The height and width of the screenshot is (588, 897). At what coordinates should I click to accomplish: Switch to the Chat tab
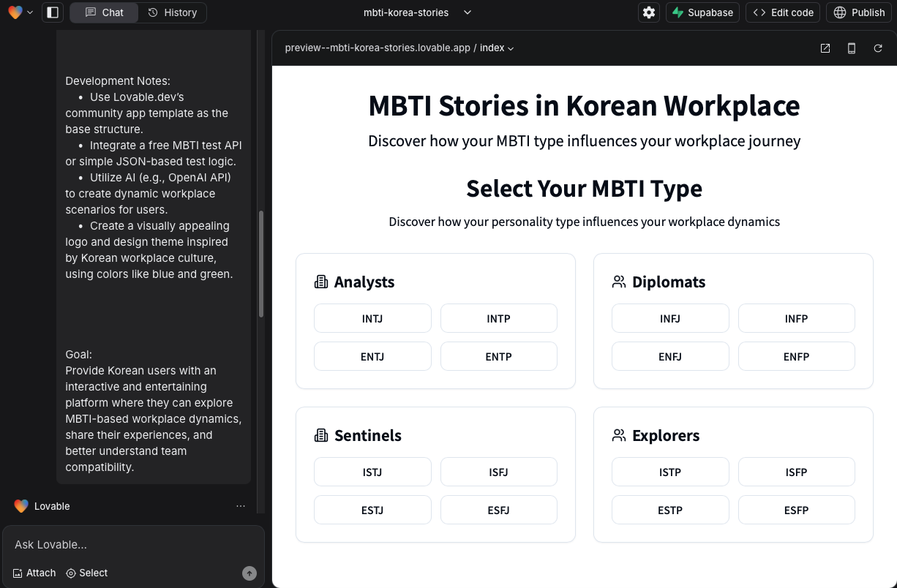point(104,12)
